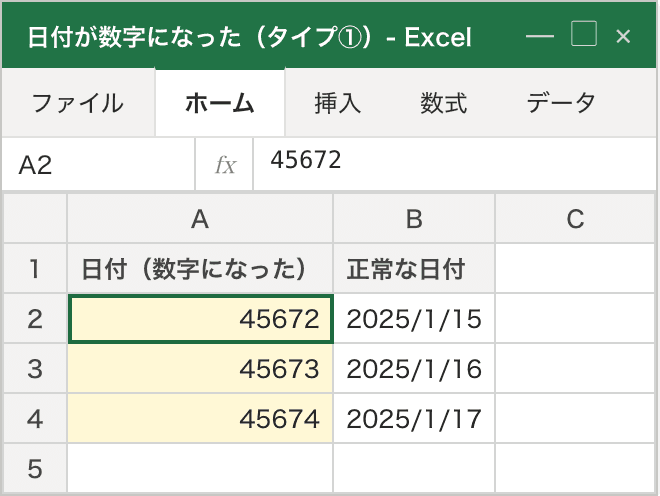Go to the データ tab
Screen dimensions: 660x496
click(x=561, y=103)
